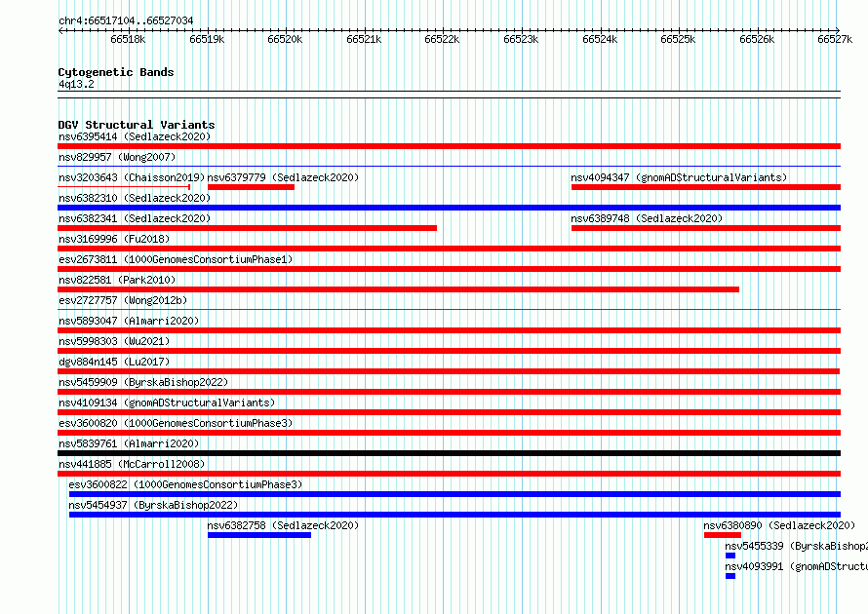Select the blue nsv6382310 variant bar
The height and width of the screenshot is (614, 868).
pyautogui.click(x=449, y=208)
